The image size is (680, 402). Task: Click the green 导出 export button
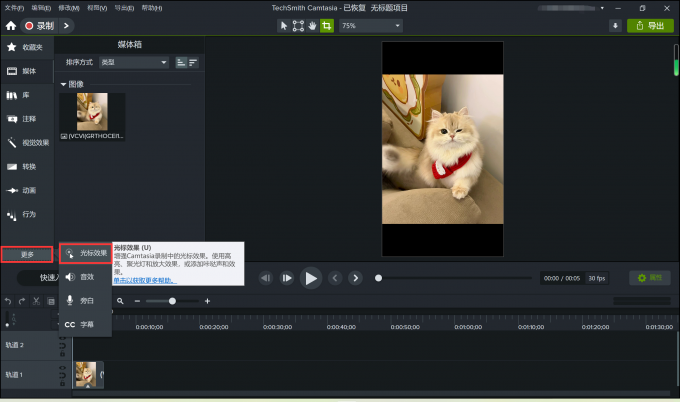tap(650, 25)
